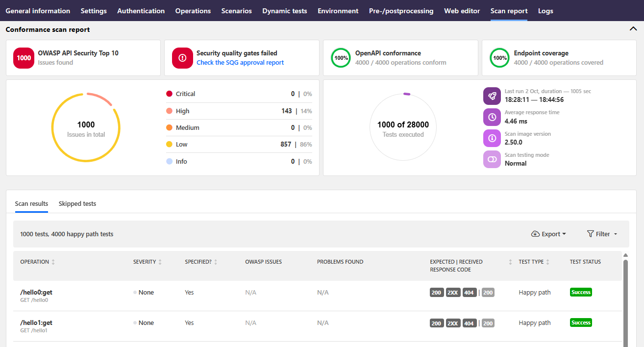Click the Endpoint coverage 100% circle icon

coord(500,58)
